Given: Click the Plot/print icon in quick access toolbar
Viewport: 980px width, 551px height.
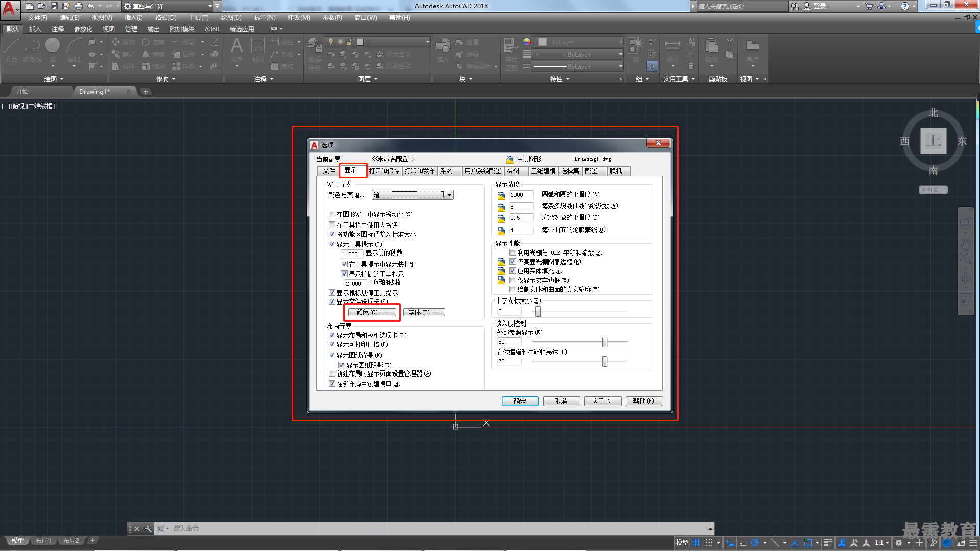Looking at the screenshot, I should coord(79,6).
